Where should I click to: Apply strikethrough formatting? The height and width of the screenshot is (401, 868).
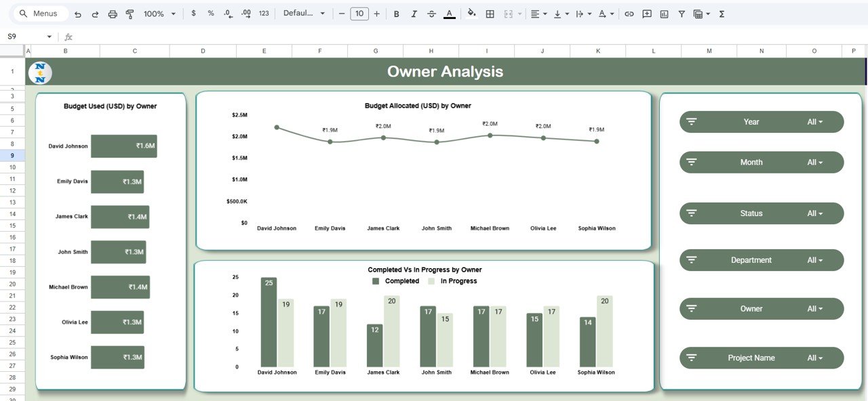point(432,13)
